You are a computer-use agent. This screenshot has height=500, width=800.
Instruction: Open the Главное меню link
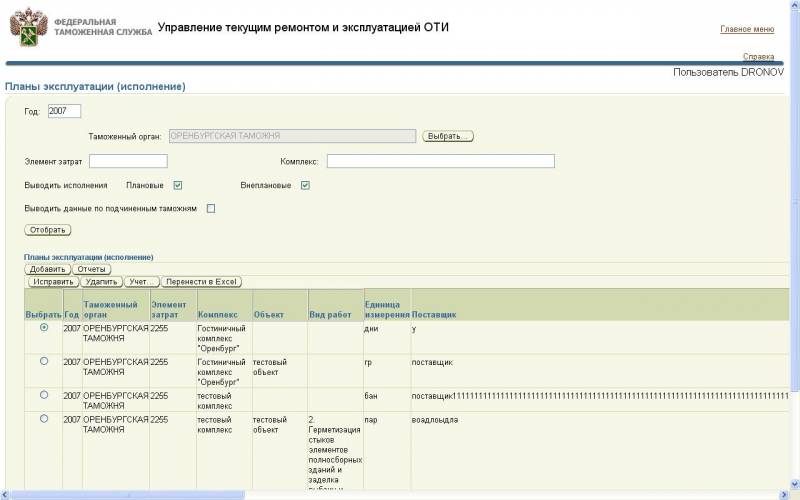coord(747,29)
